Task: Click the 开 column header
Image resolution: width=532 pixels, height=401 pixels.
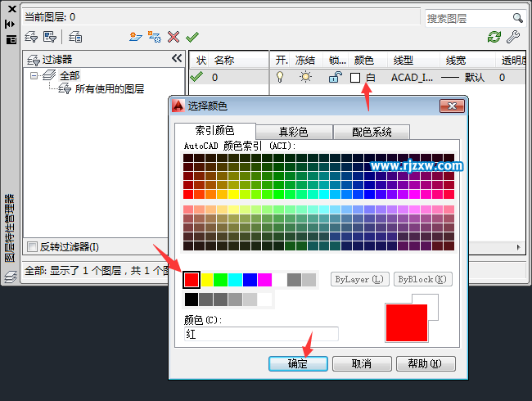Action: 282,60
